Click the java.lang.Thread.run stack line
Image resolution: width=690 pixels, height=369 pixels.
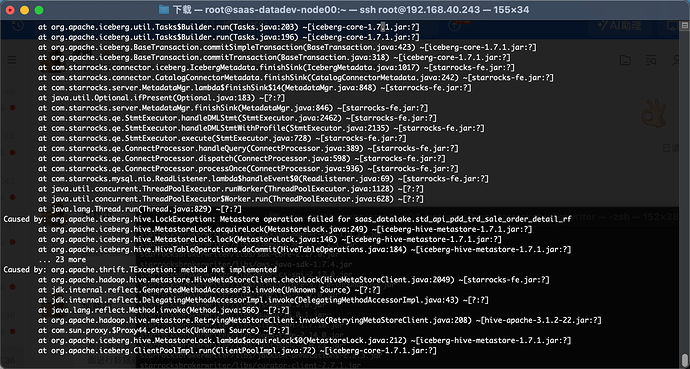coord(139,209)
